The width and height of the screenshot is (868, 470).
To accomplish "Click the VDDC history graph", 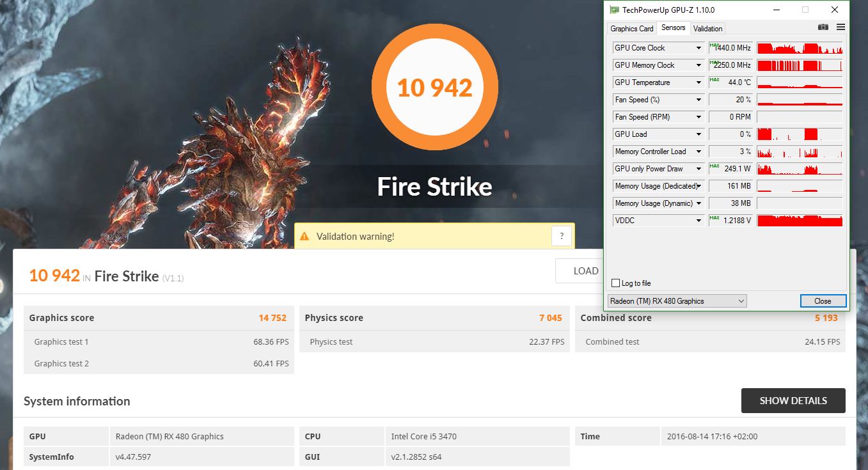I will click(x=800, y=221).
